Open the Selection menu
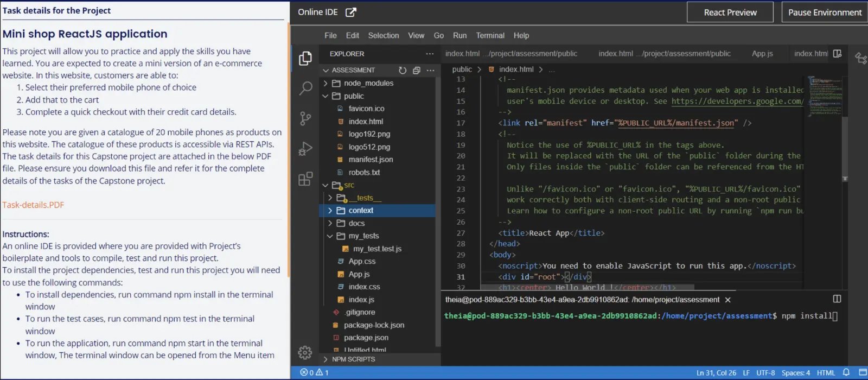Screen dimensions: 868x380 coord(384,35)
